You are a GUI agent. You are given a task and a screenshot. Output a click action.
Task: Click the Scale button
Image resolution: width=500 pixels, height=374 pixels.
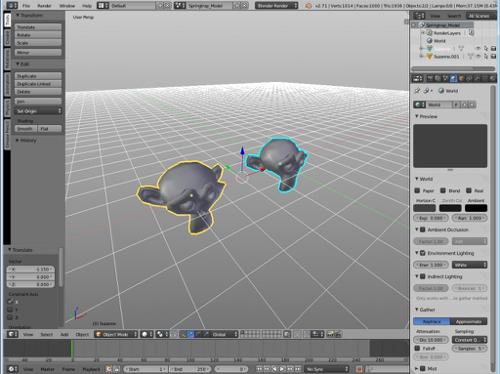point(38,43)
